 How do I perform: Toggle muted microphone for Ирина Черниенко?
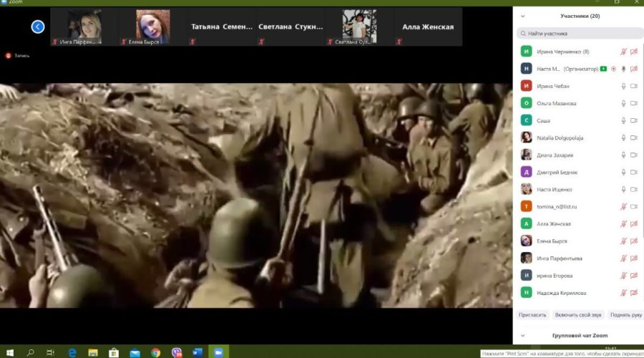[623, 52]
